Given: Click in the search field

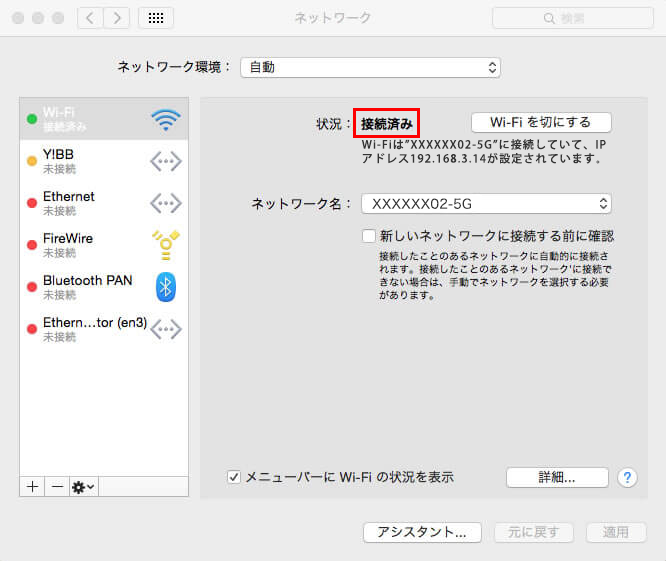Looking at the screenshot, I should pyautogui.click(x=573, y=18).
